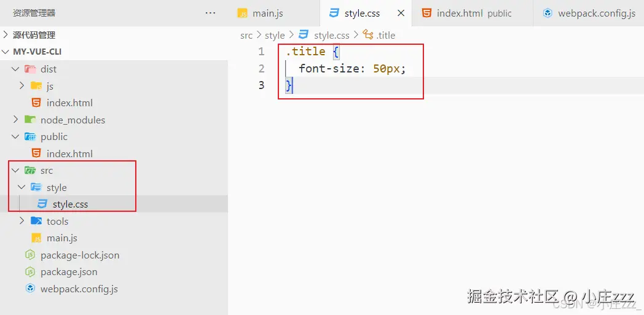Click the HTML5 icon on index.html tab
This screenshot has height=315, width=644.
pos(426,13)
